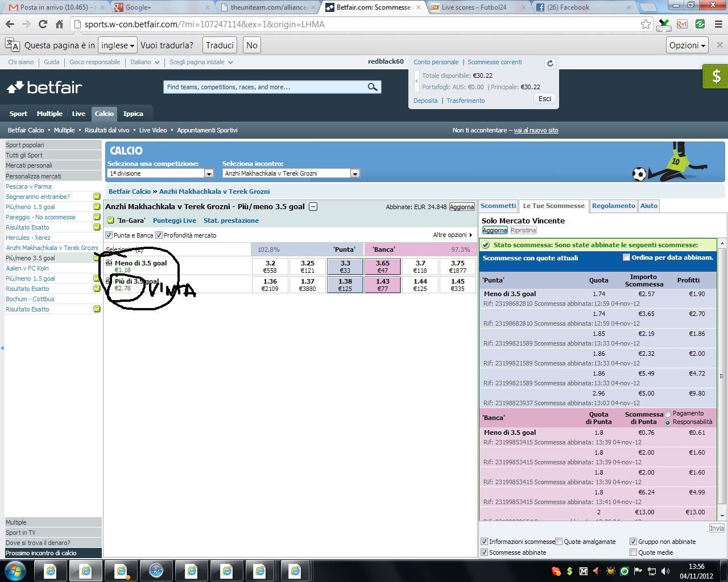Click the bet list scroll-down arrow

(x=722, y=516)
